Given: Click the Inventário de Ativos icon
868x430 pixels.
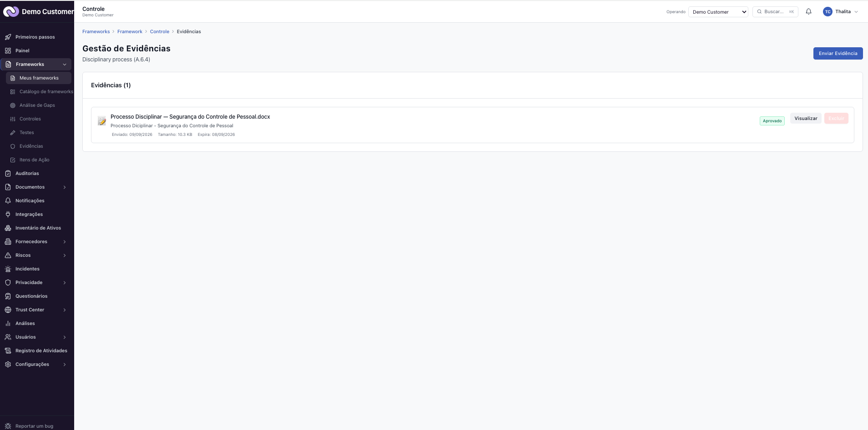Looking at the screenshot, I should click(x=8, y=228).
